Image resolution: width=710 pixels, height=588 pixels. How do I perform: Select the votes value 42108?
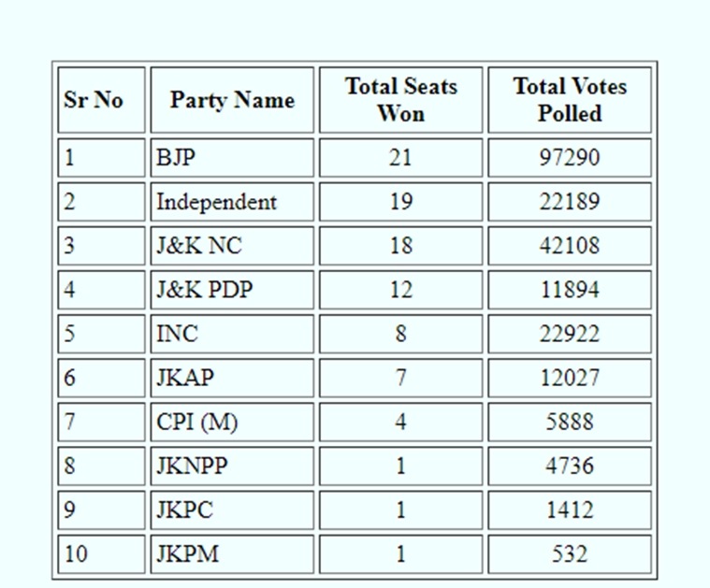pyautogui.click(x=569, y=245)
